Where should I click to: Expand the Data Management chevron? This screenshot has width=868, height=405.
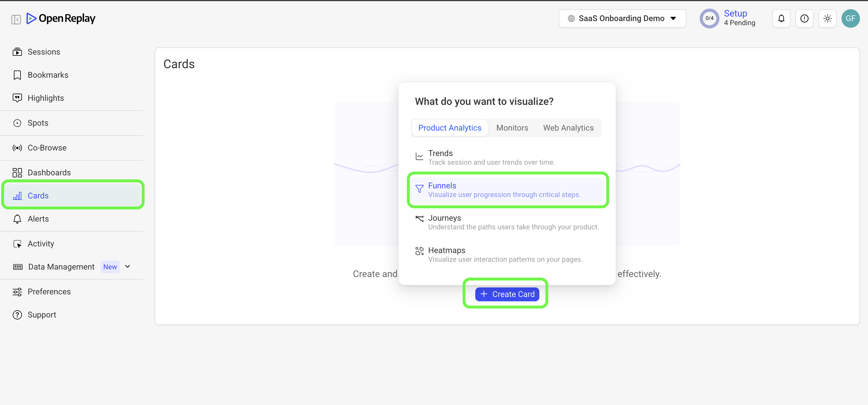[x=128, y=266]
